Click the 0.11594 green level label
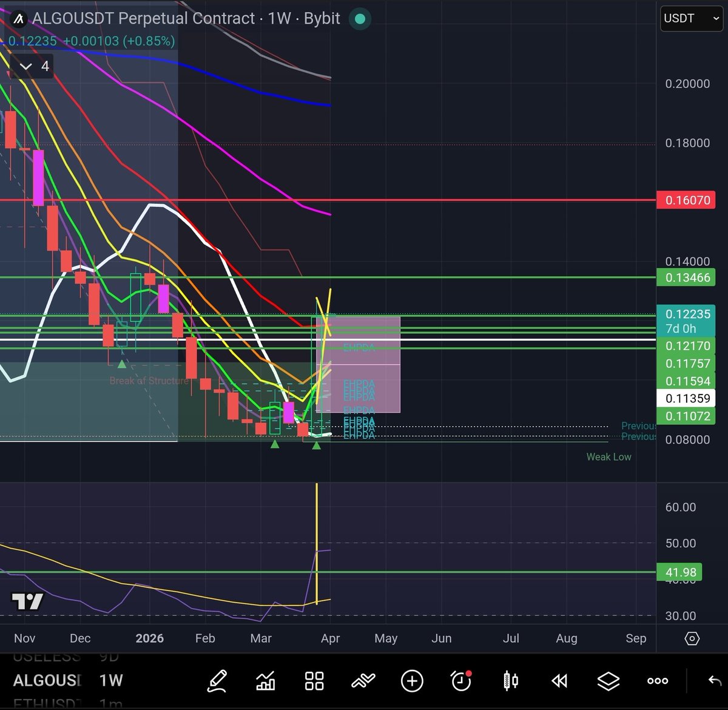This screenshot has width=728, height=710. (687, 381)
